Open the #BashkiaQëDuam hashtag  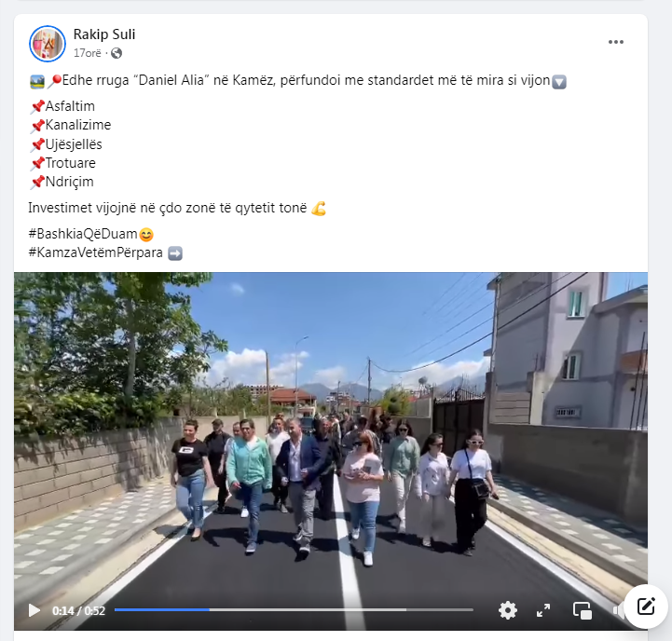tap(83, 234)
